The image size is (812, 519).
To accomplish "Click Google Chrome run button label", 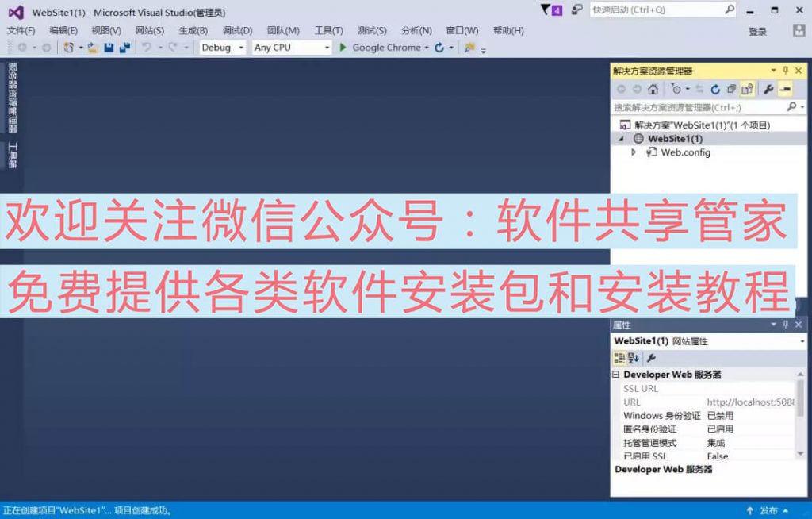I will [386, 48].
